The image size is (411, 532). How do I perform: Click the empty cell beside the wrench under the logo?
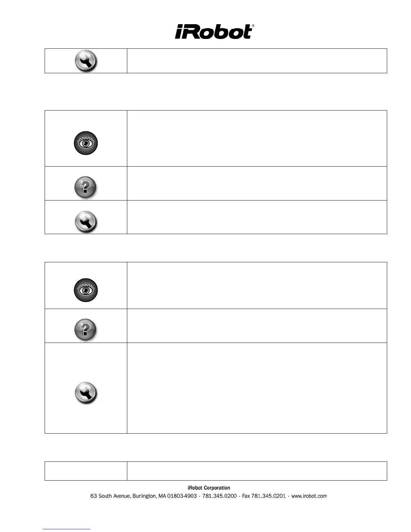tap(257, 61)
